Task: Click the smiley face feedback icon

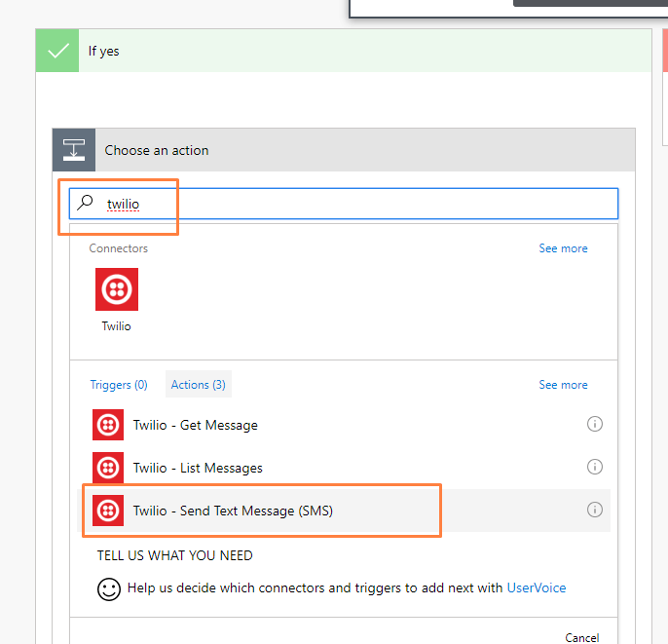Action: pyautogui.click(x=109, y=589)
